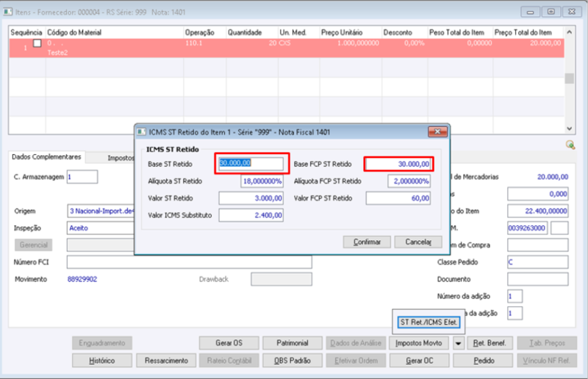Click the ICMS ST Retido dialog title icon
This screenshot has height=379, width=588.
click(x=141, y=132)
